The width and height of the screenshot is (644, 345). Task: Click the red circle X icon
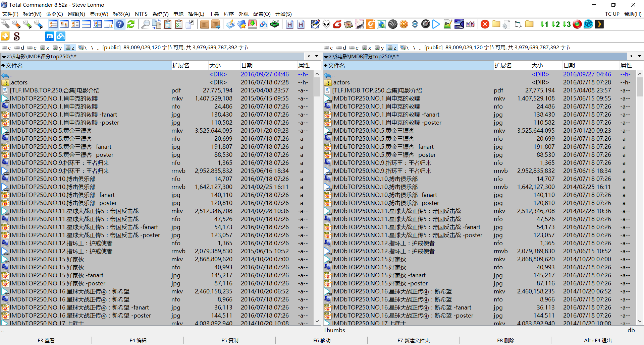coord(485,24)
